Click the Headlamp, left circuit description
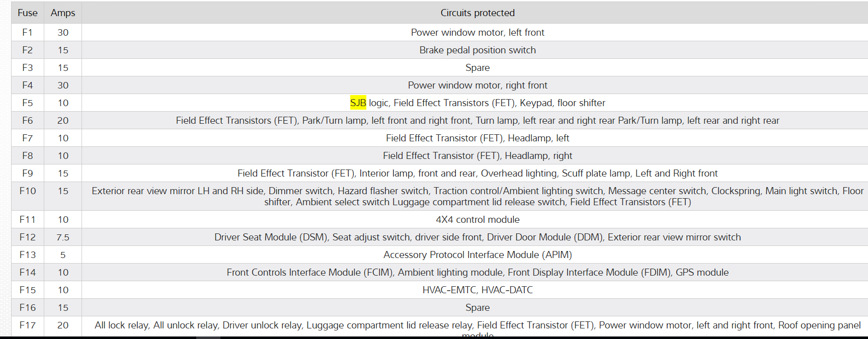 [x=477, y=138]
